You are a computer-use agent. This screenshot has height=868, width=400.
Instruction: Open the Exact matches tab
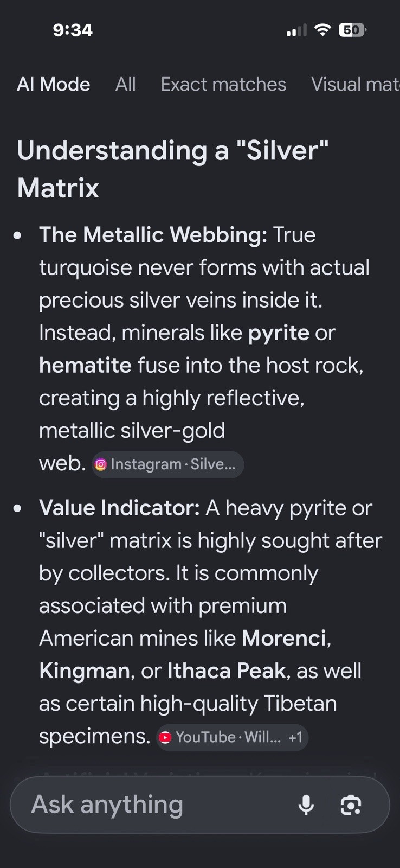[x=223, y=84]
